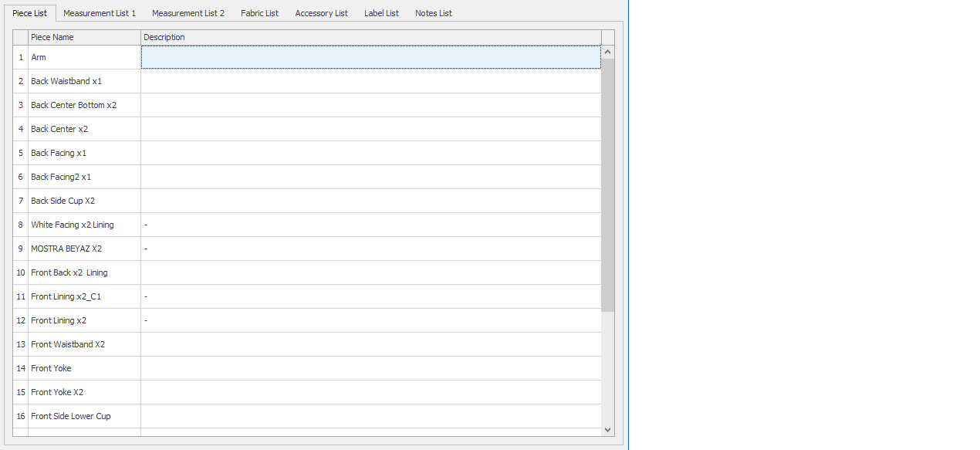Open the Measurement List 2 tab
This screenshot has height=450, width=980.
[188, 13]
